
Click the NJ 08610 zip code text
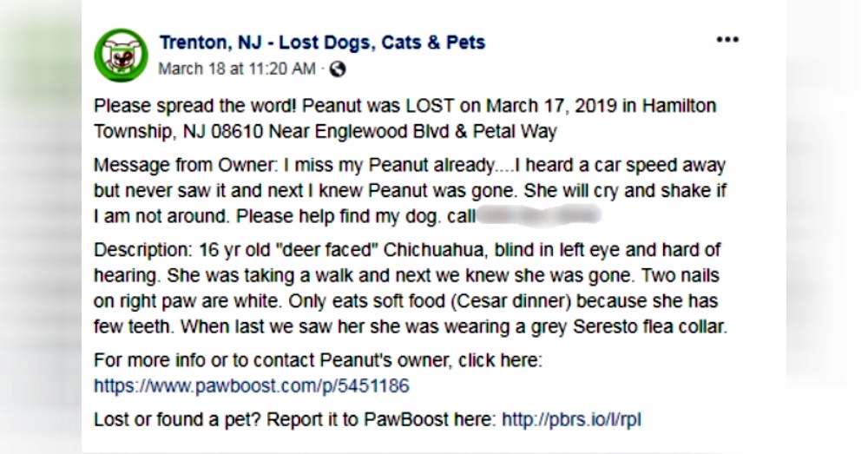point(223,132)
